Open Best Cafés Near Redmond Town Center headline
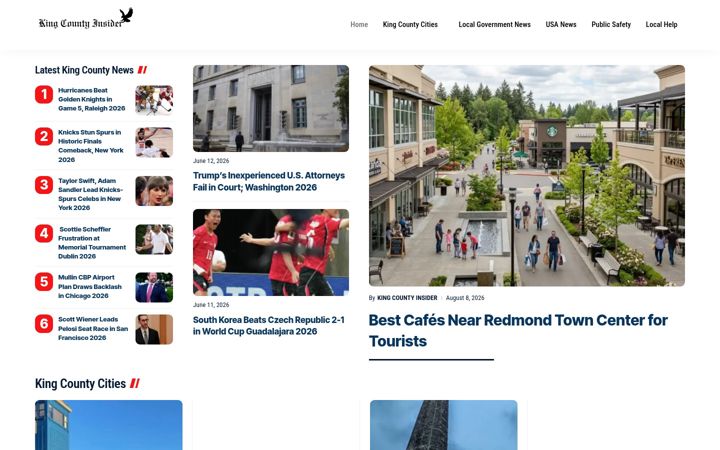 [518, 331]
